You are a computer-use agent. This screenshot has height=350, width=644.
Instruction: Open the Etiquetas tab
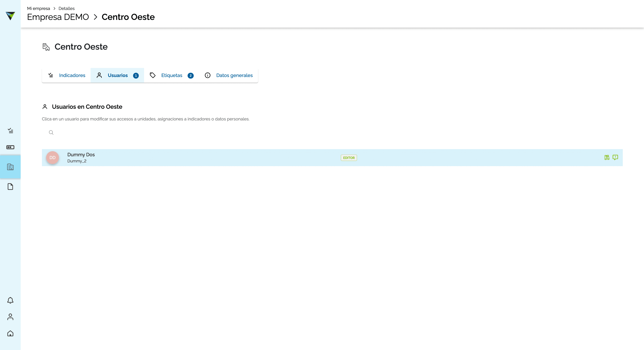pos(172,75)
